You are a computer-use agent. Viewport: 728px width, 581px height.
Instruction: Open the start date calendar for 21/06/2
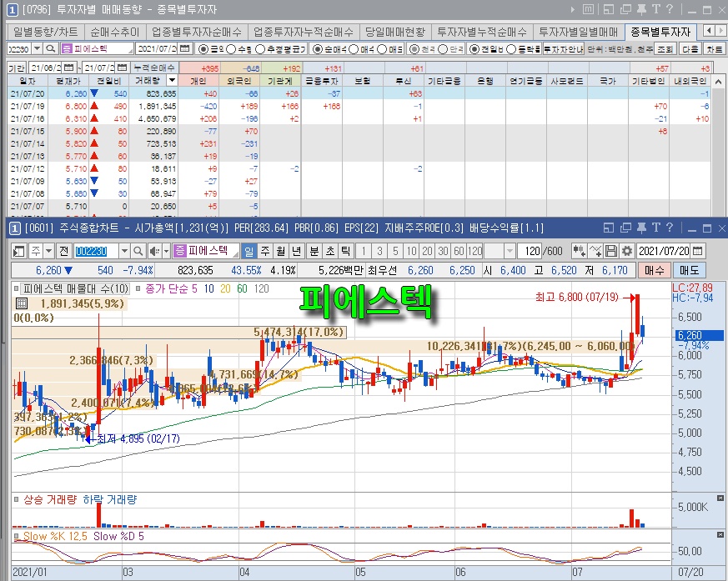[68, 68]
